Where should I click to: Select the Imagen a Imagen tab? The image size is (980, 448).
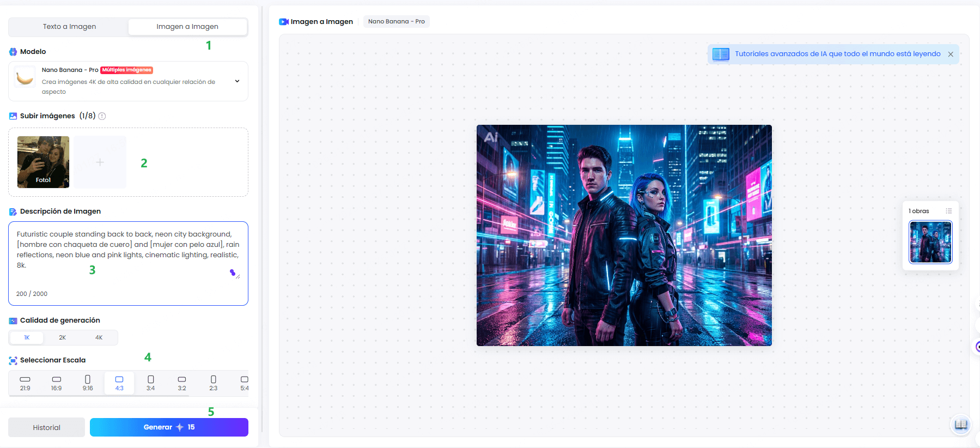point(187,27)
